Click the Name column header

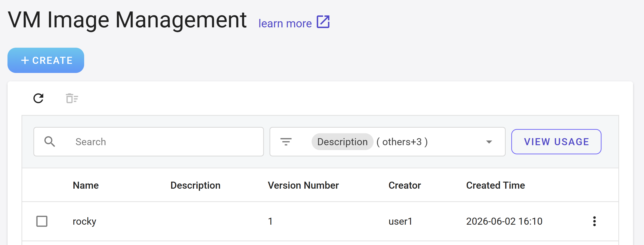coord(86,185)
